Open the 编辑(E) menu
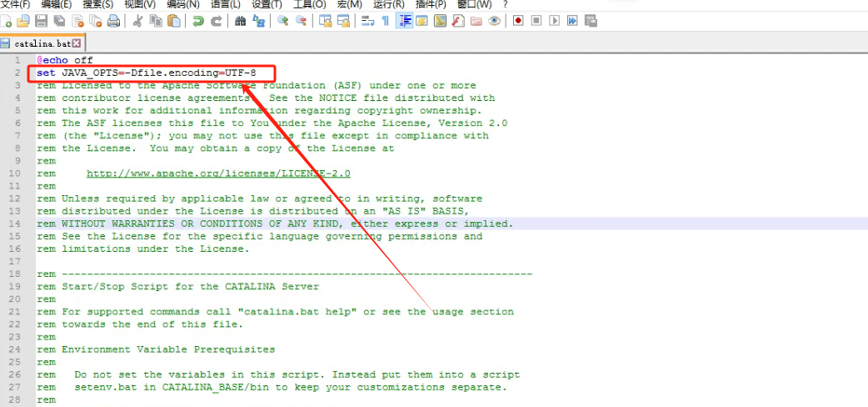The image size is (868, 407). pyautogui.click(x=57, y=4)
